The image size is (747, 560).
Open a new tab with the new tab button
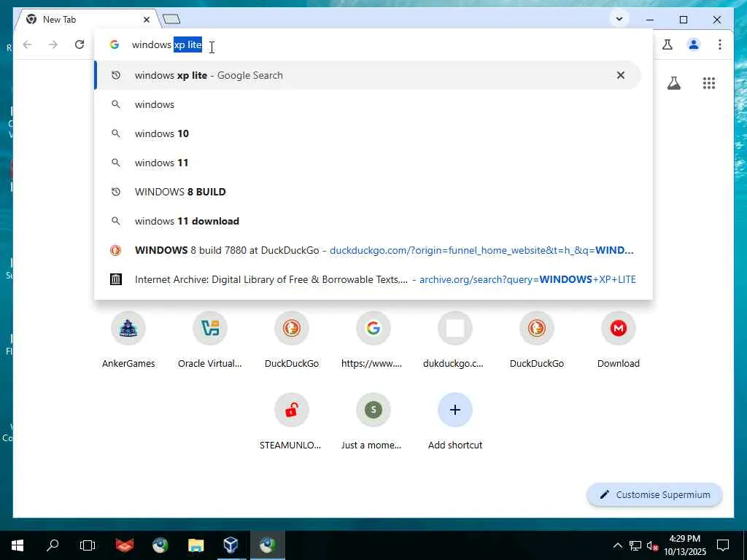(171, 20)
